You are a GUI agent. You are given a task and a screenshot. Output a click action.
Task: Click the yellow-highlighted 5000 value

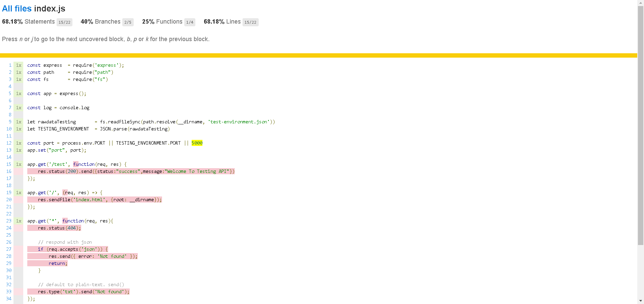(x=197, y=143)
